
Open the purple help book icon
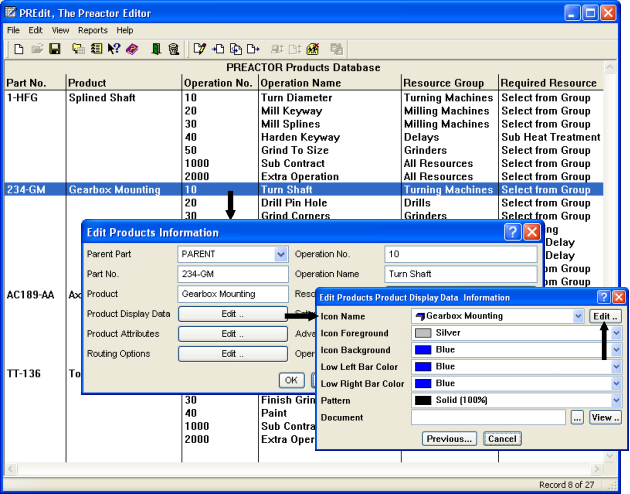pos(132,49)
